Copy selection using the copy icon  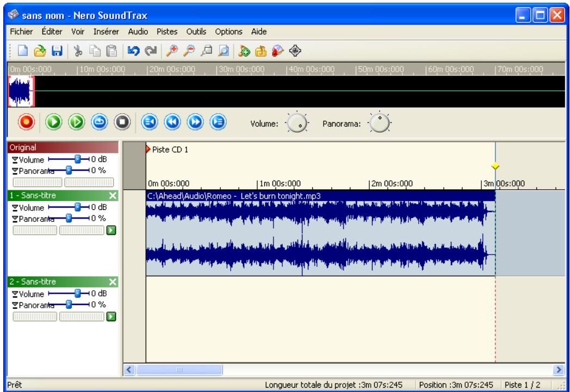point(95,51)
